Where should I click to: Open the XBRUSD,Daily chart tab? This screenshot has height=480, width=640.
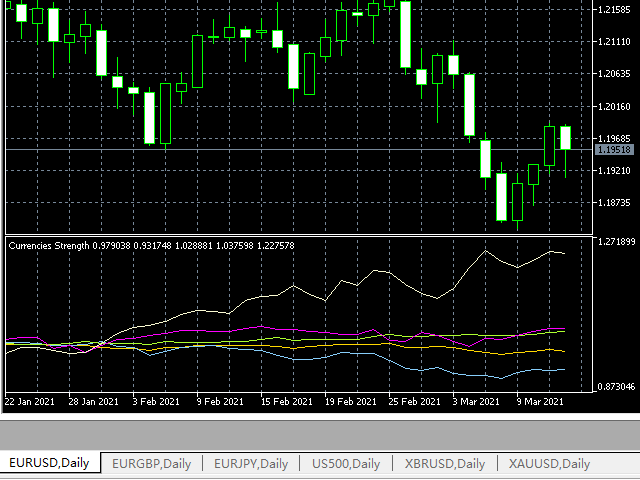[x=445, y=463]
